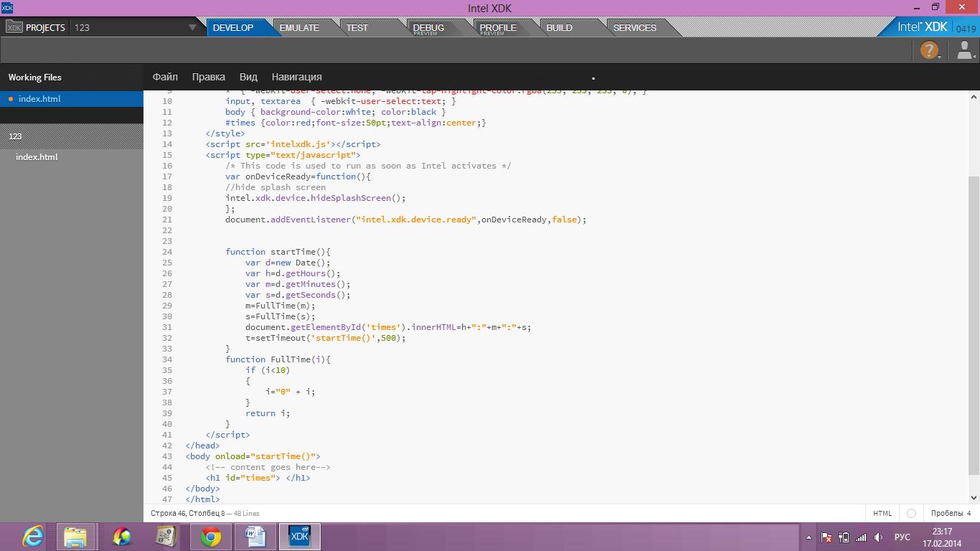Open the Правка menu
Viewport: 980px width, 551px height.
[208, 77]
